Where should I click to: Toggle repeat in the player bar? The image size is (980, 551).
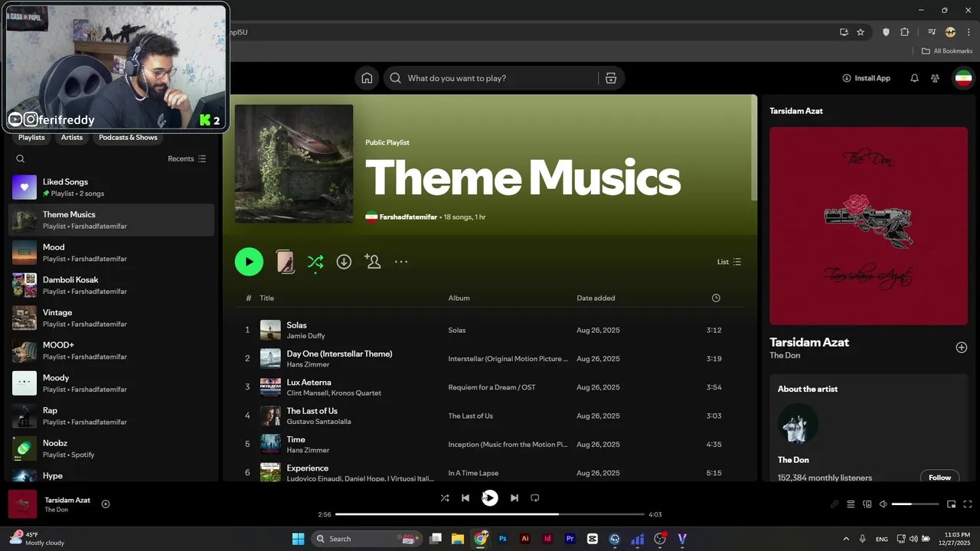pos(535,498)
